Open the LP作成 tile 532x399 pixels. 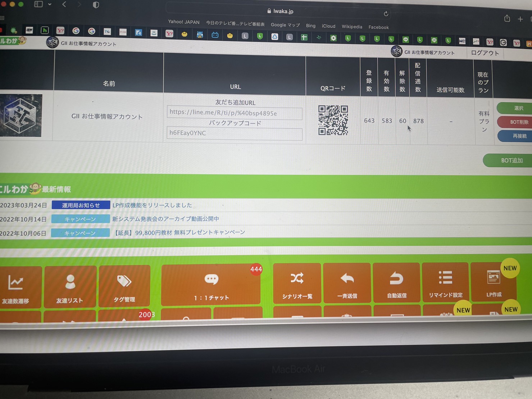(x=494, y=281)
